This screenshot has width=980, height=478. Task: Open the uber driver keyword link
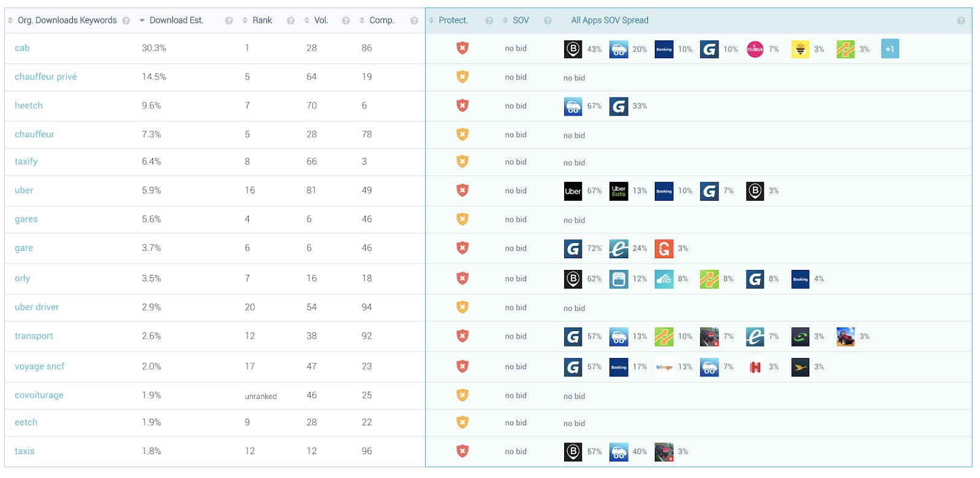(37, 307)
